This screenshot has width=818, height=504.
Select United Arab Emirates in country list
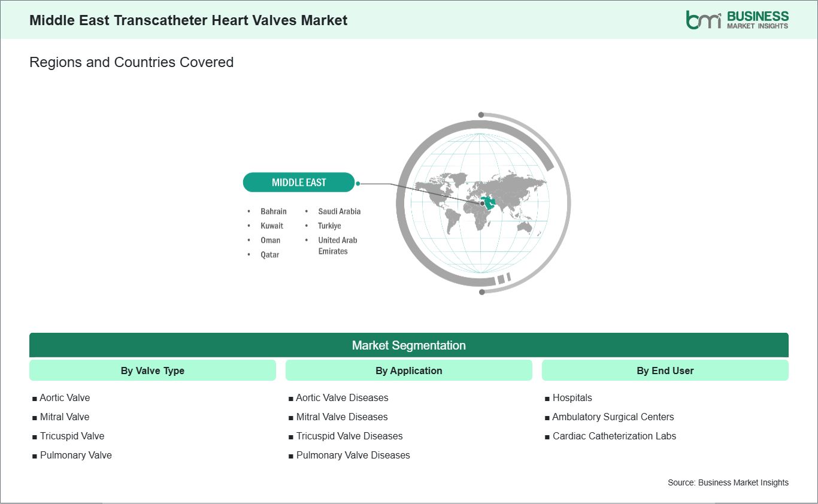[x=337, y=245]
